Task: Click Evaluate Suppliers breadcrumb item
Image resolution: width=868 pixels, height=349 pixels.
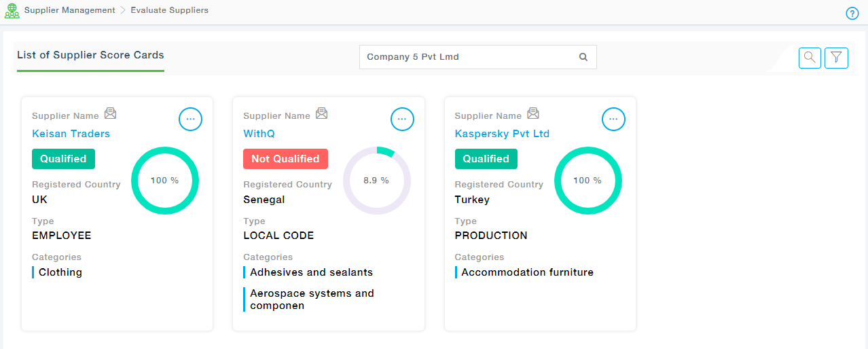Action: pyautogui.click(x=169, y=11)
